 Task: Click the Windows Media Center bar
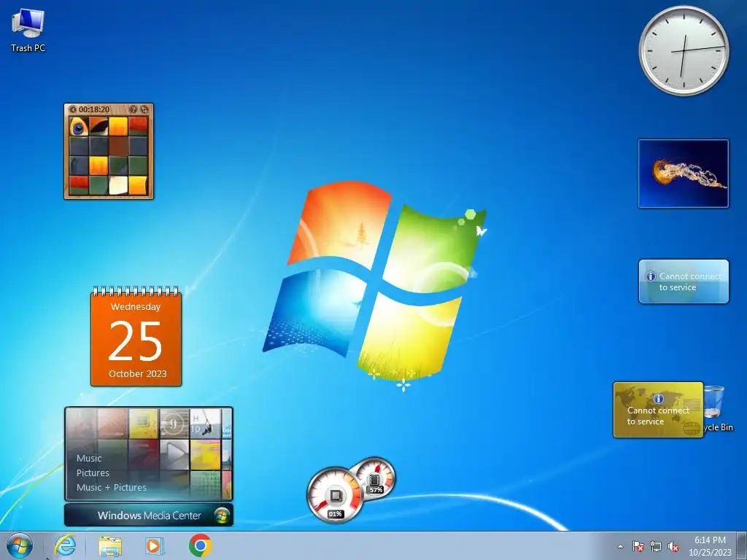click(149, 516)
